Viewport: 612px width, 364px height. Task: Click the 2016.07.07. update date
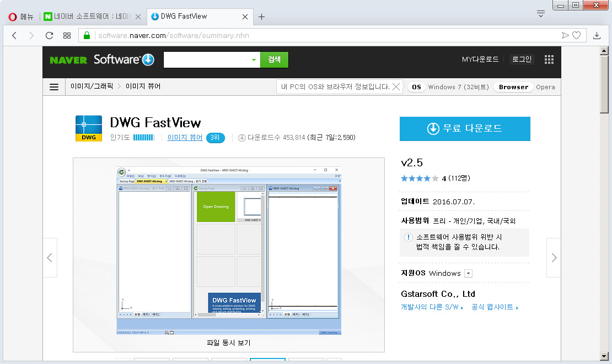point(454,202)
